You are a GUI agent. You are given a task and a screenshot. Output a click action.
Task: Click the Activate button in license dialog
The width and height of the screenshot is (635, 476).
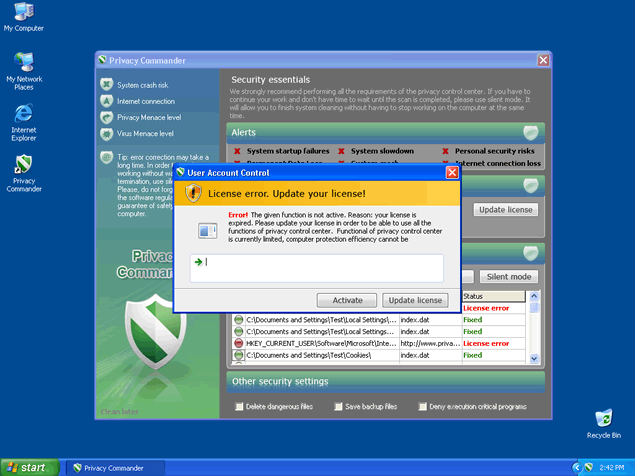(x=347, y=300)
